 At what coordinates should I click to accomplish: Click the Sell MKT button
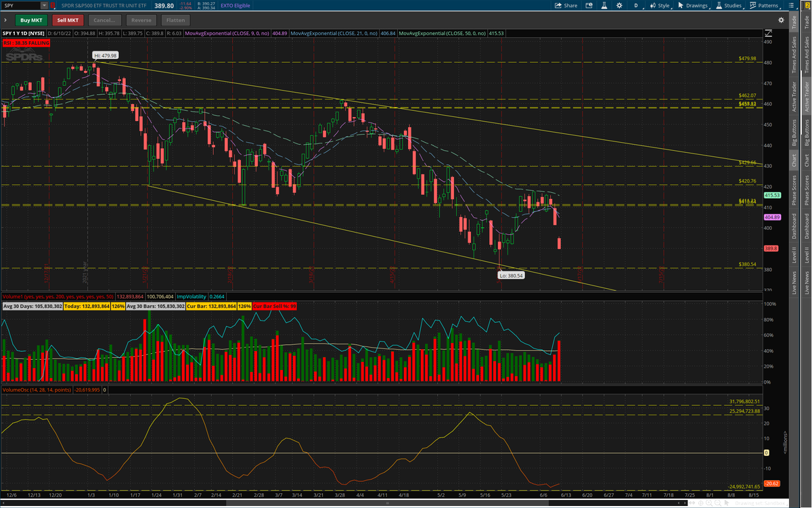point(68,20)
